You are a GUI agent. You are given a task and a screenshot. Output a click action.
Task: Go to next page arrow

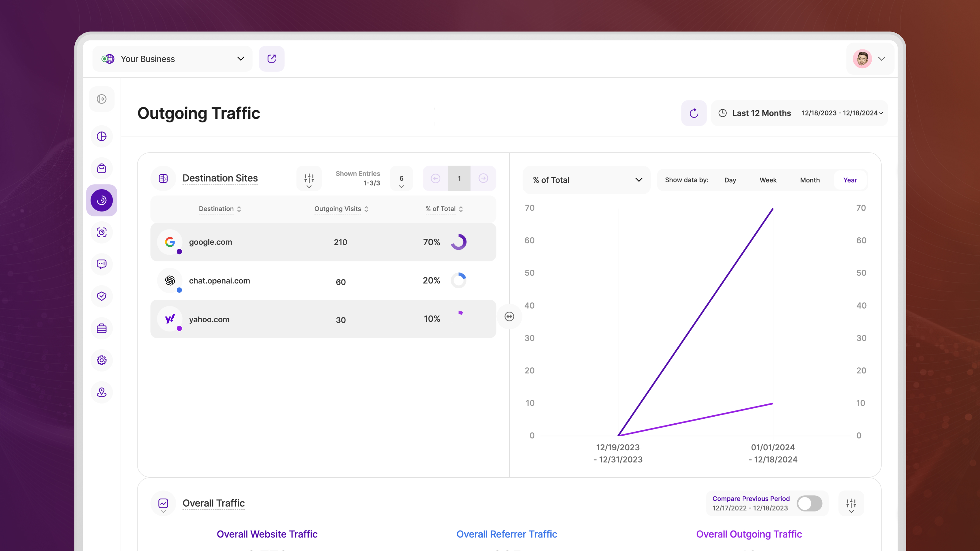click(x=483, y=178)
